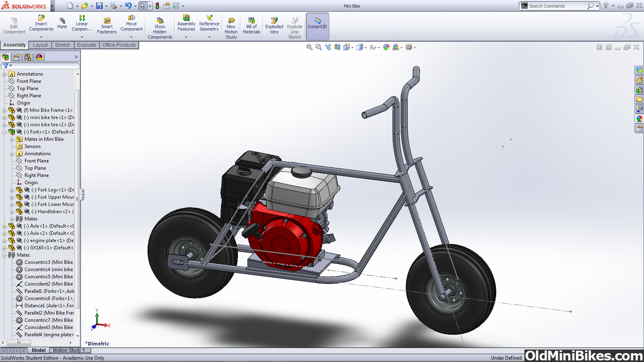Expand Mini Bike Frame<1> node
The width and height of the screenshot is (644, 362).
[4, 110]
